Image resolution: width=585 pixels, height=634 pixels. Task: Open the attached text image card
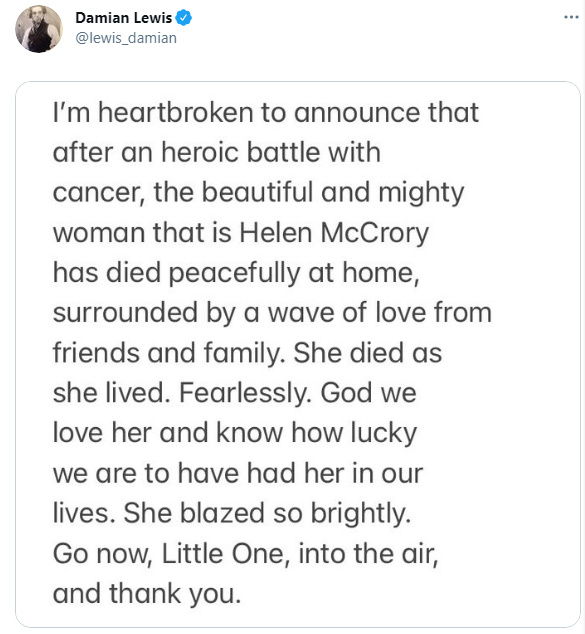pyautogui.click(x=298, y=354)
